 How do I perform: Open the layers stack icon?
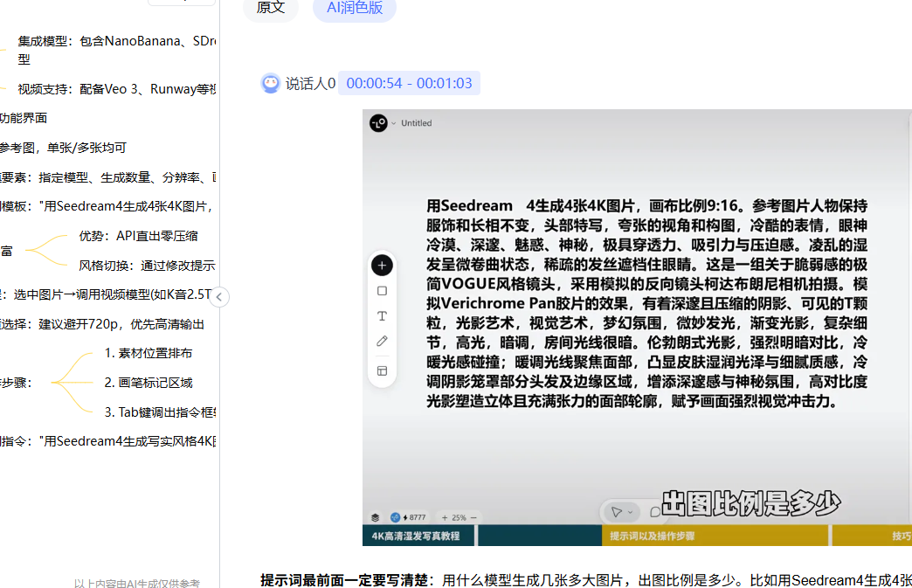[375, 517]
